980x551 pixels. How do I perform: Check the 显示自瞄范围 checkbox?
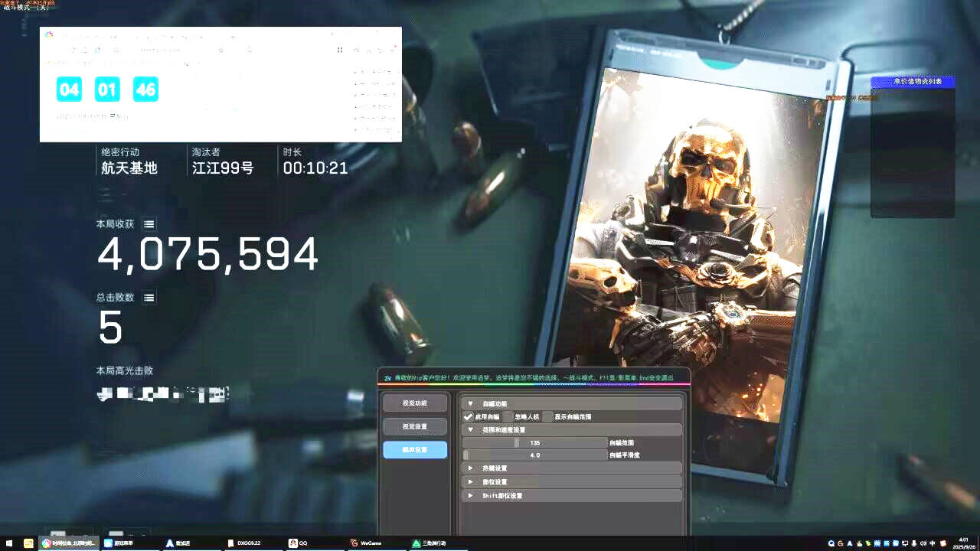[548, 417]
